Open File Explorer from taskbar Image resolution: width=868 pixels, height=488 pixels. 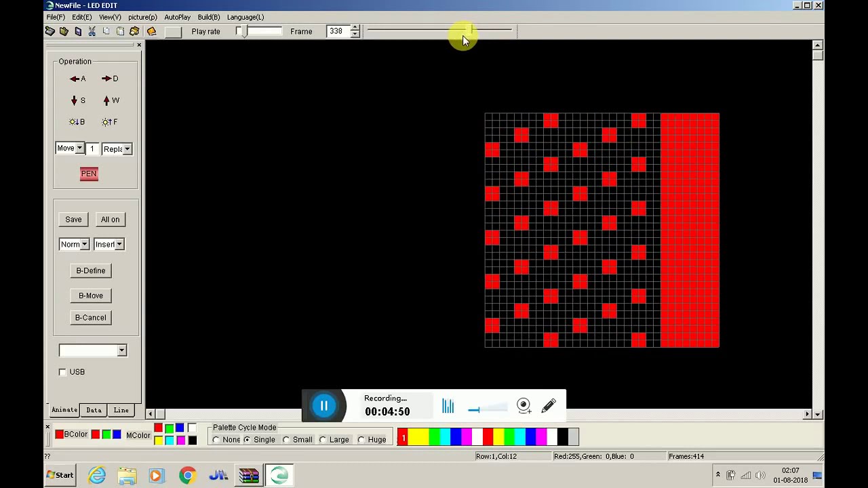coord(127,475)
